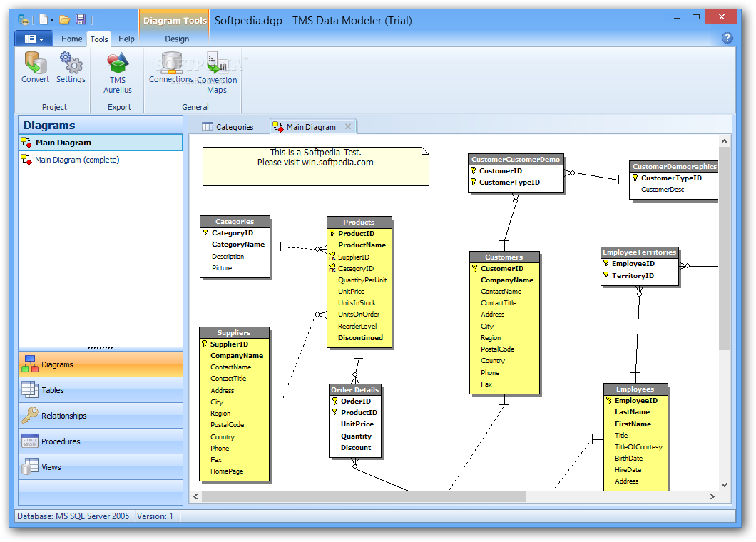Click the key icon beside ProductID
Viewport: 756px width, 542px height.
tap(332, 233)
